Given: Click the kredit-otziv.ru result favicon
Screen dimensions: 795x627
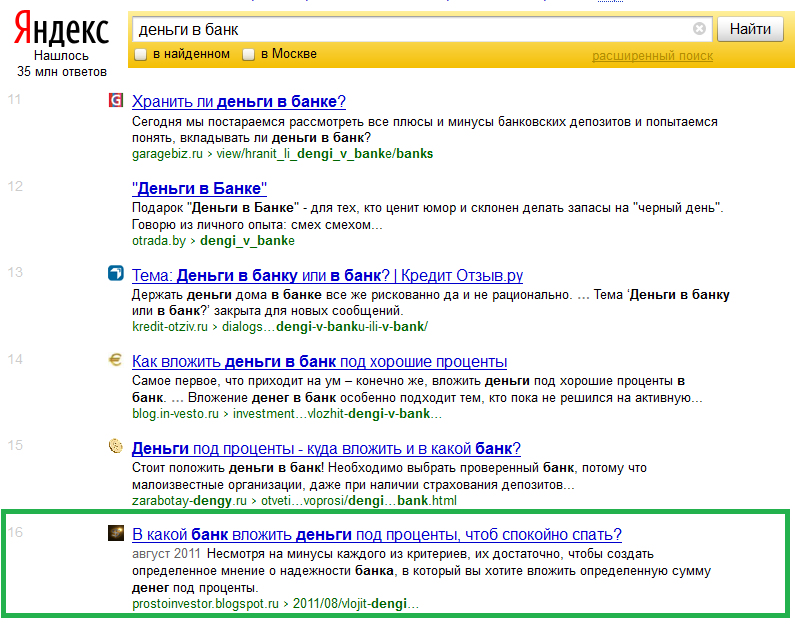Looking at the screenshot, I should [x=116, y=273].
